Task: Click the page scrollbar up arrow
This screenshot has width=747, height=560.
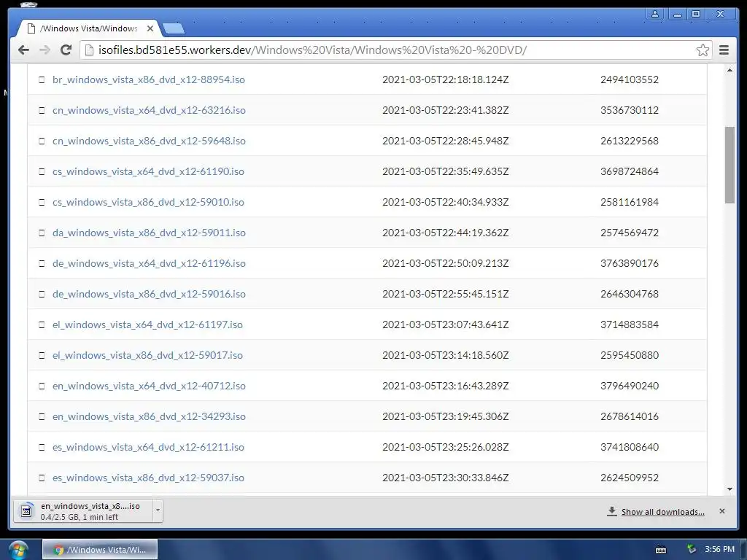Action: (729, 71)
